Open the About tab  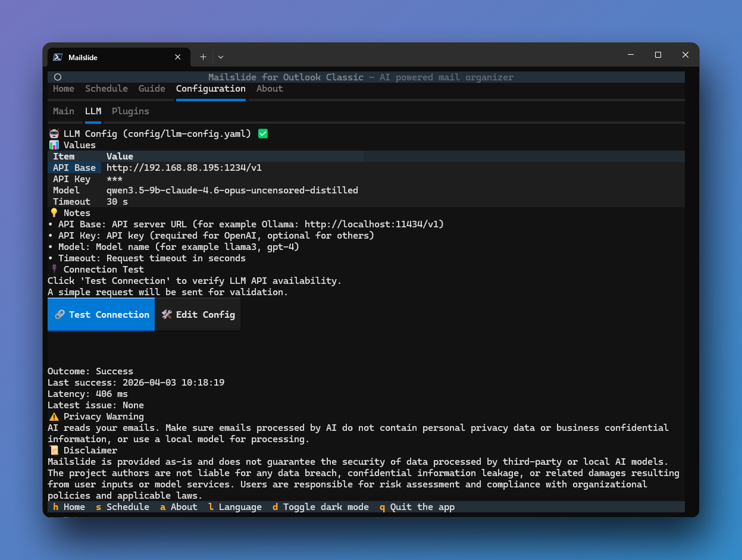(x=270, y=89)
